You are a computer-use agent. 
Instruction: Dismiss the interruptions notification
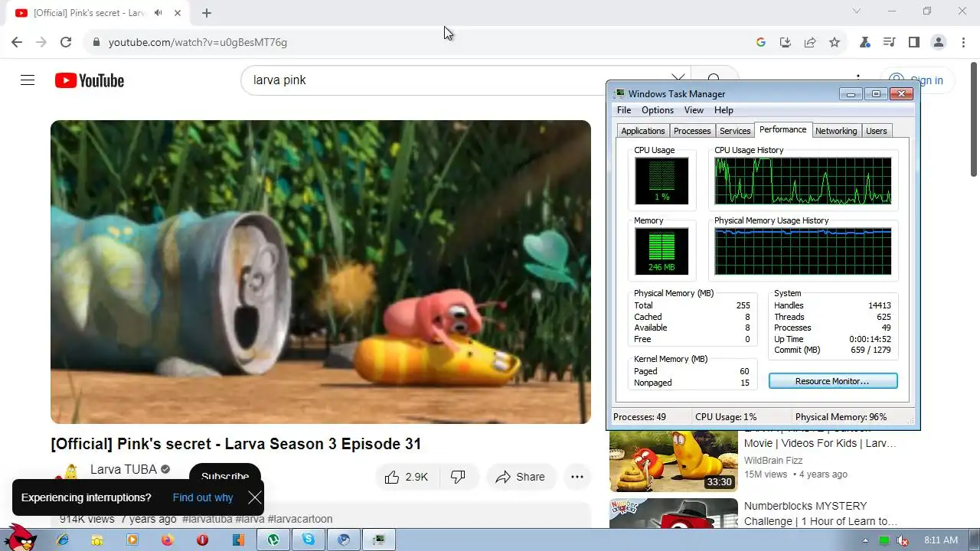coord(255,498)
